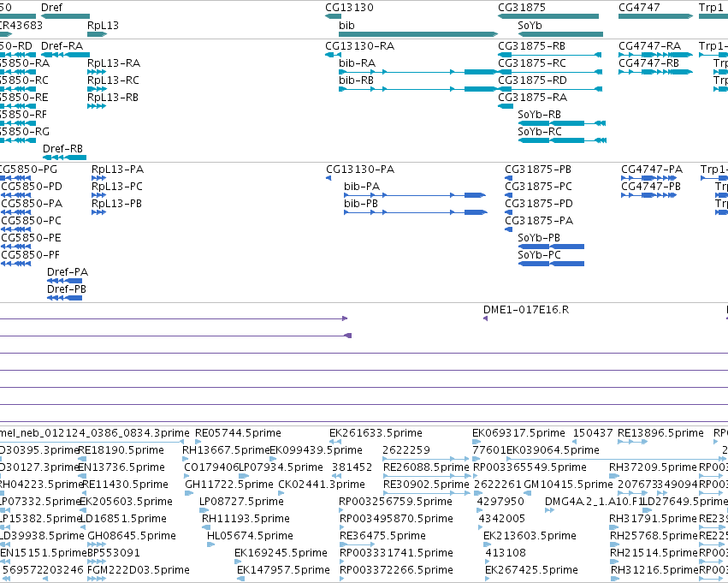Select EST GM10415.5prime
The image size is (728, 583).
[528, 493]
